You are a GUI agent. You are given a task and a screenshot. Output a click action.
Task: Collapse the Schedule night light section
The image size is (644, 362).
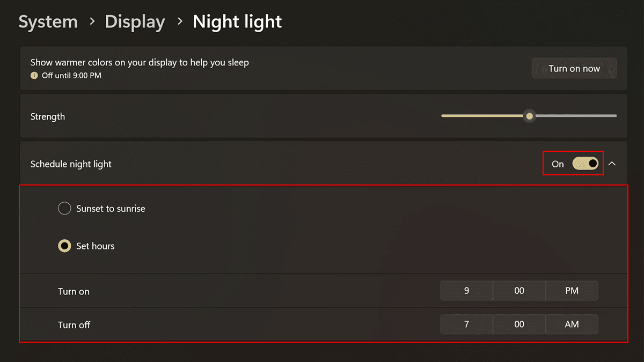coord(612,164)
